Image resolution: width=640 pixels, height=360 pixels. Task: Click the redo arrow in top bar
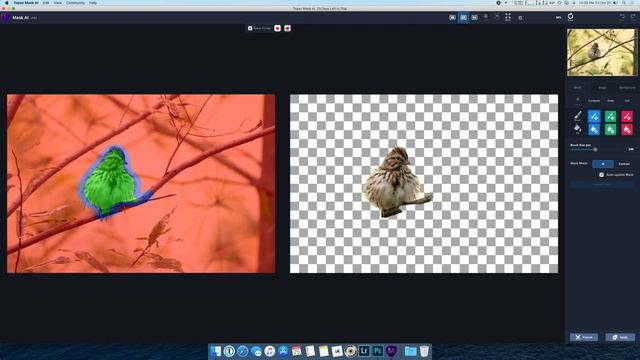pos(633,17)
